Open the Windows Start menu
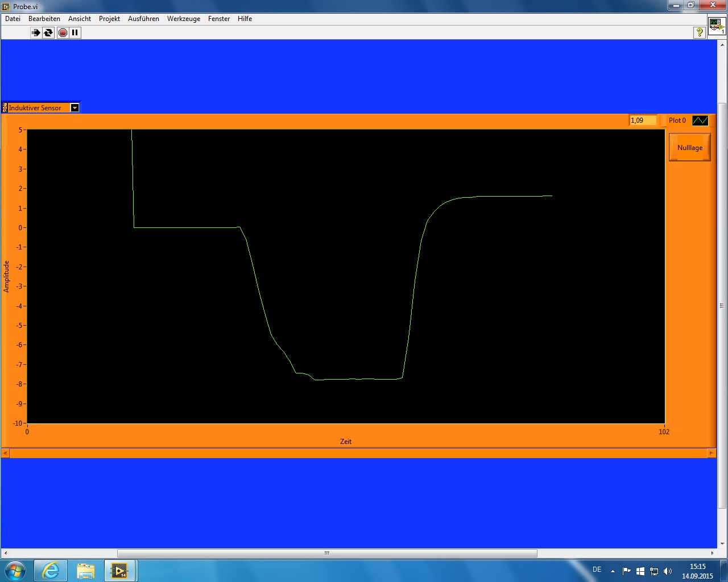Viewport: 728px width, 582px height. (15, 570)
